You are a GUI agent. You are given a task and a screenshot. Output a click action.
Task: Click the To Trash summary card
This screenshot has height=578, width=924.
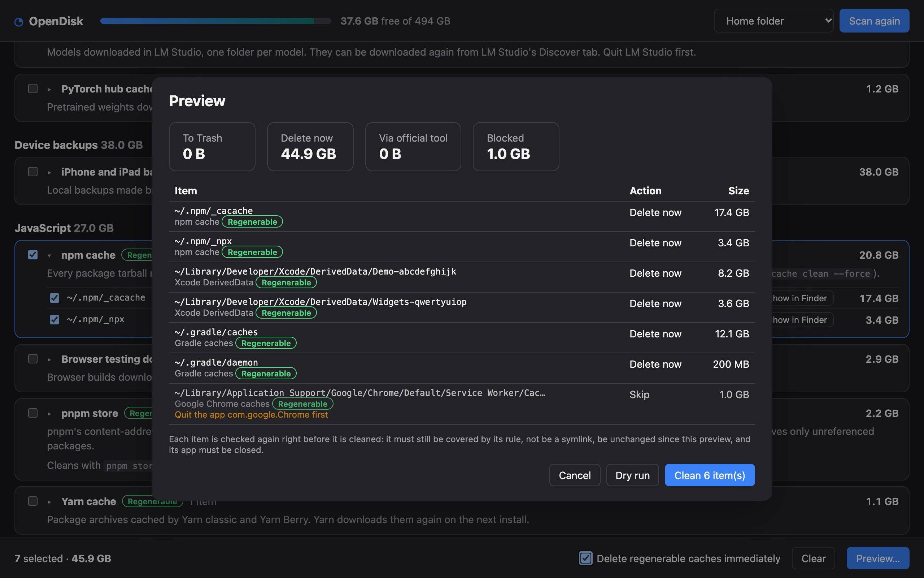coord(212,146)
